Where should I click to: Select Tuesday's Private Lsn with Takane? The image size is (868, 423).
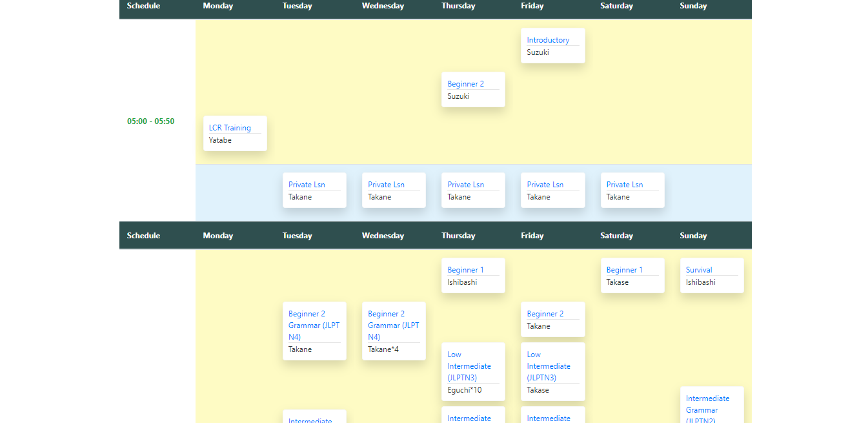pos(307,185)
